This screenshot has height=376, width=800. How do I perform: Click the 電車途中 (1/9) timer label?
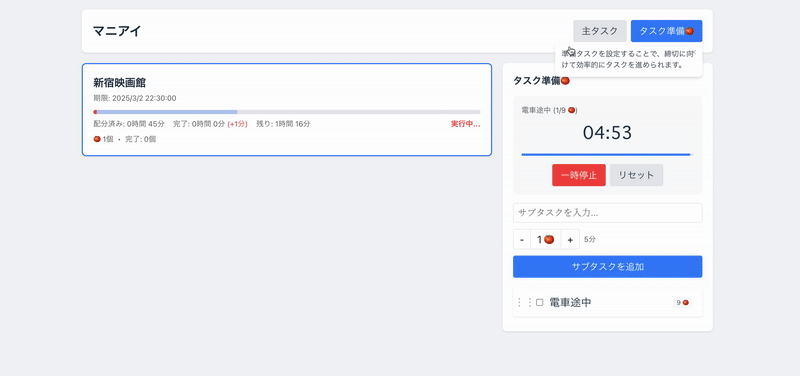[x=549, y=110]
